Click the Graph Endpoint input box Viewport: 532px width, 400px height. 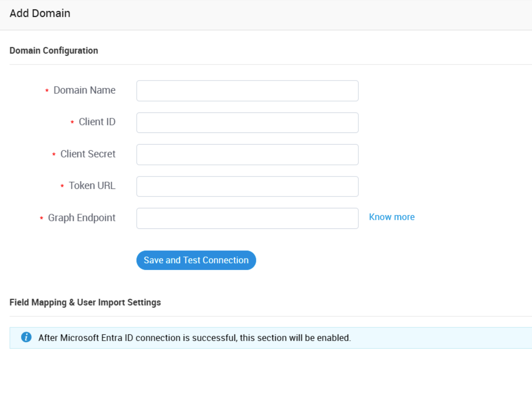click(x=247, y=218)
